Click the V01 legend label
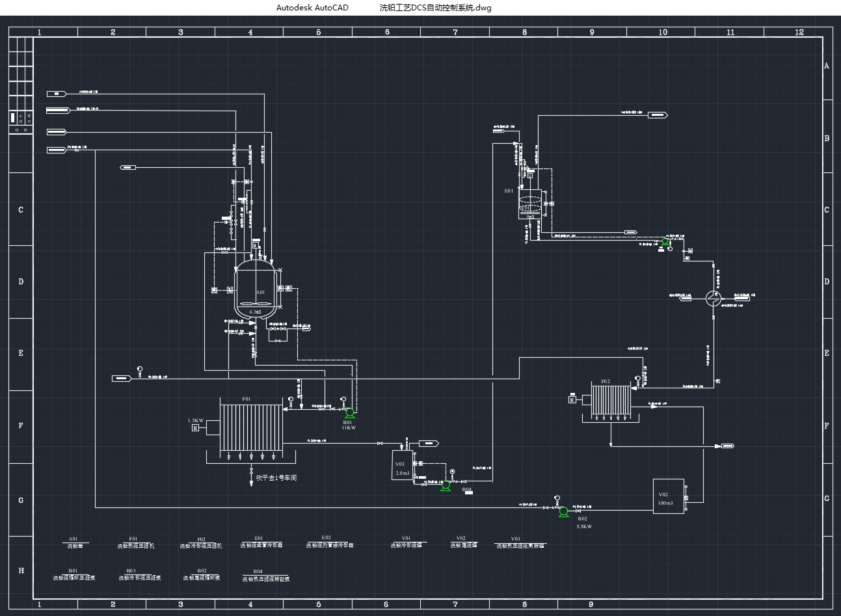The height and width of the screenshot is (616, 841). point(406,542)
